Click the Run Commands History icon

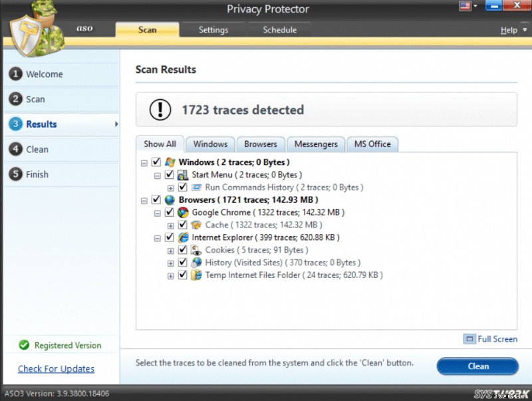197,187
